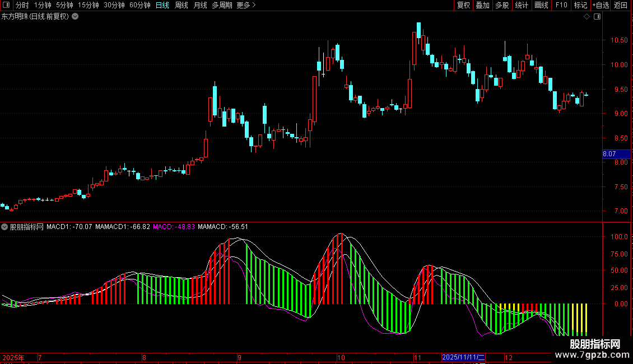Select the 15分钟 period tab

(88, 5)
